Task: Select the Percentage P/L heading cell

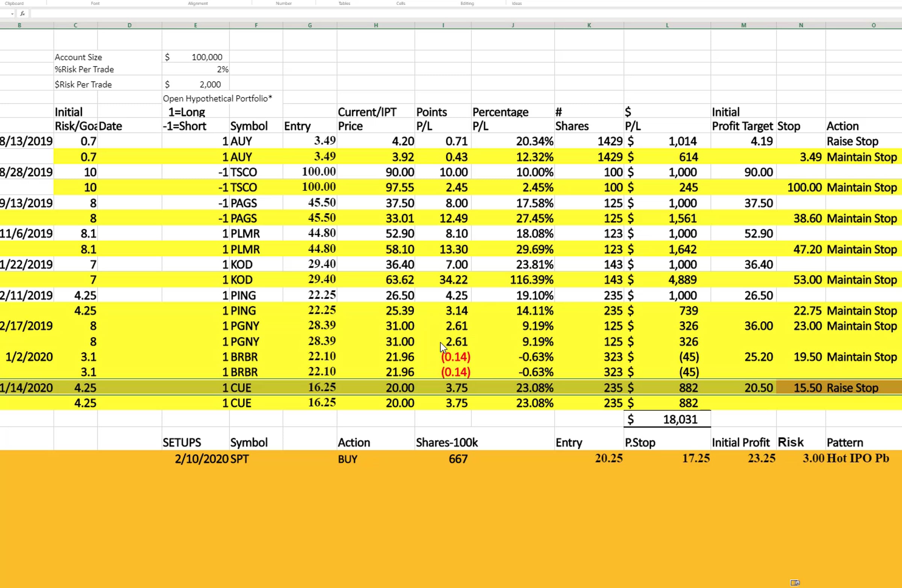Action: point(500,119)
